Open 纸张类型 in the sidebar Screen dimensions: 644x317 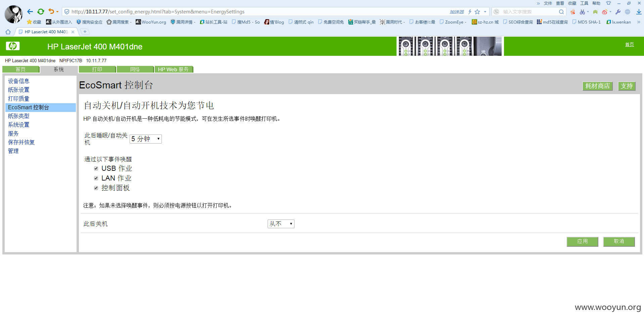pos(19,116)
